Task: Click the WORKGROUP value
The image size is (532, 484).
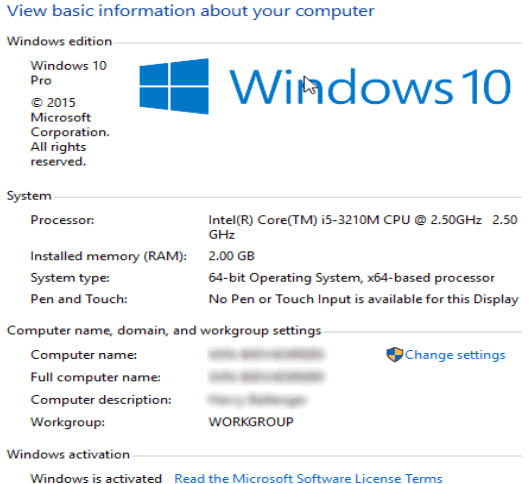Action: [x=251, y=422]
